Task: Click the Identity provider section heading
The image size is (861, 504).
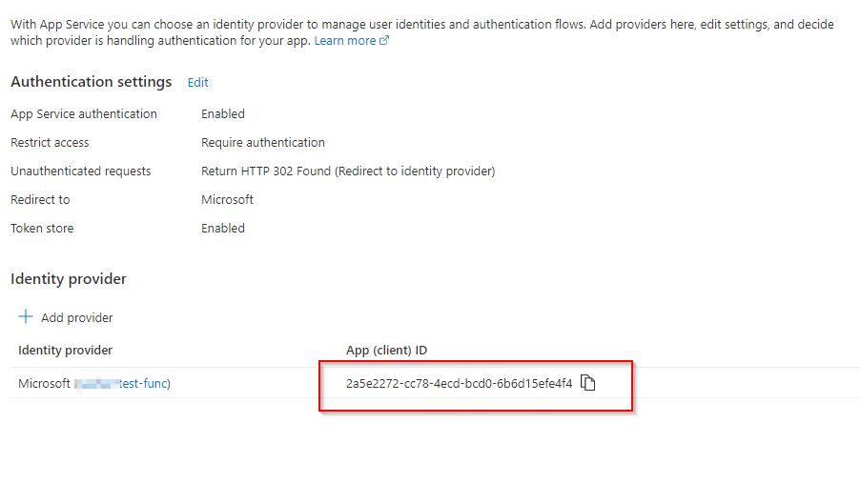Action: coord(69,278)
